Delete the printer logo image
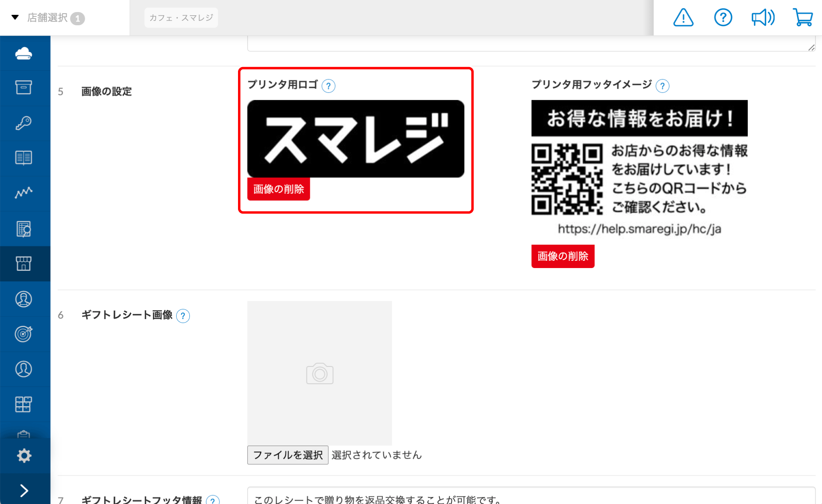The image size is (822, 504). 279,189
